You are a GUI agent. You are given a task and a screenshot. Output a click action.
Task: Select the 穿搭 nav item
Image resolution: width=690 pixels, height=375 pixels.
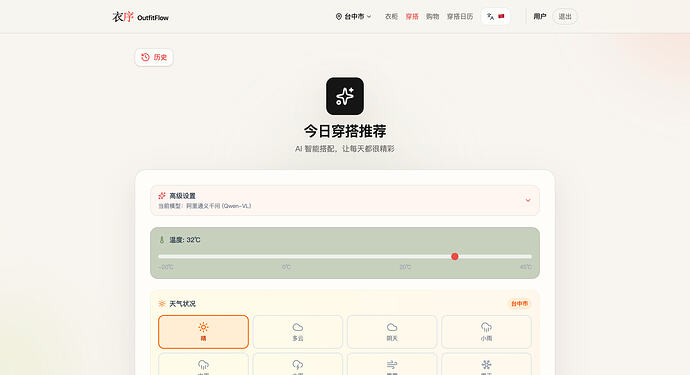coord(412,17)
